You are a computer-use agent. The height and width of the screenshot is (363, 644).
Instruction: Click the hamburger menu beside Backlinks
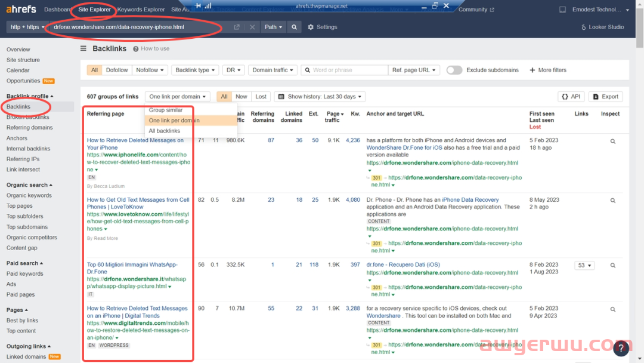tap(83, 48)
